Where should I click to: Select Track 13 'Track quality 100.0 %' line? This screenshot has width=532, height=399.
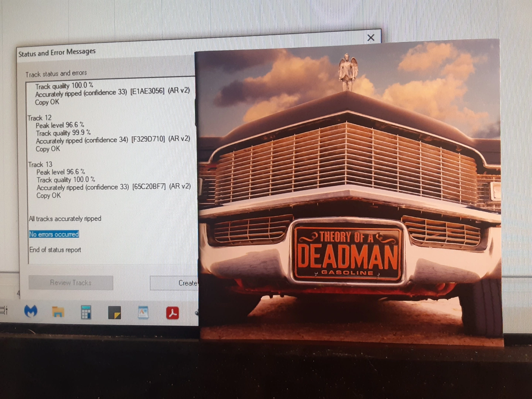pyautogui.click(x=66, y=180)
